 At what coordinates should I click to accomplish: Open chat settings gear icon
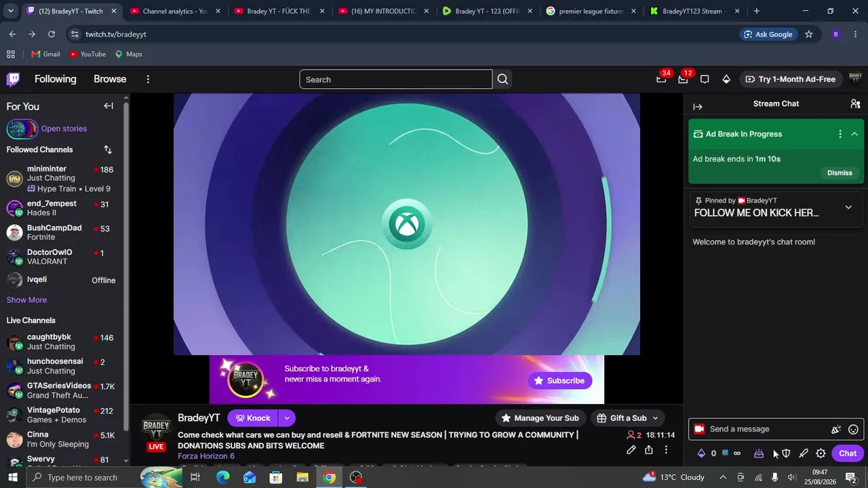point(821,453)
